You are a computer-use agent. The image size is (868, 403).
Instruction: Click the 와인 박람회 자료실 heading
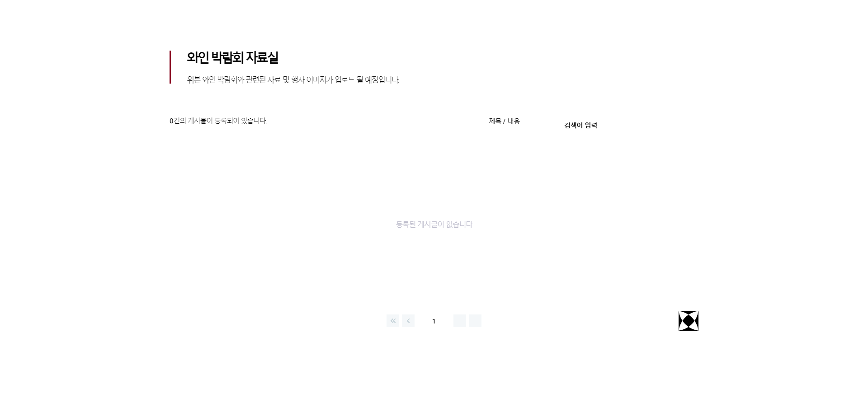[x=233, y=58]
